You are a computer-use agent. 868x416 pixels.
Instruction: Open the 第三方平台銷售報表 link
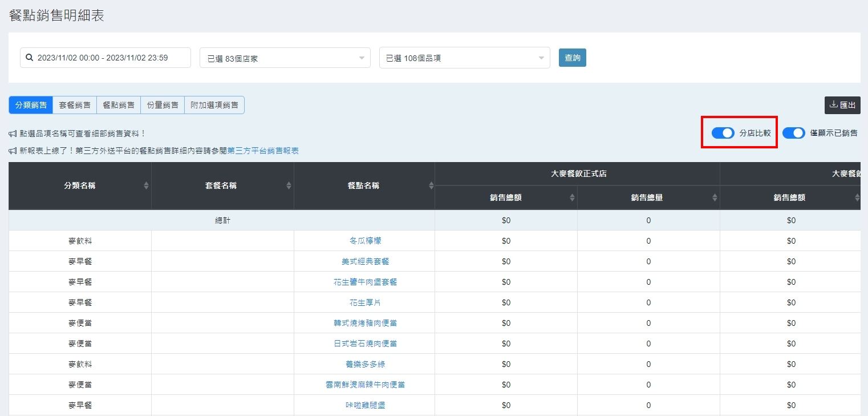pos(263,151)
